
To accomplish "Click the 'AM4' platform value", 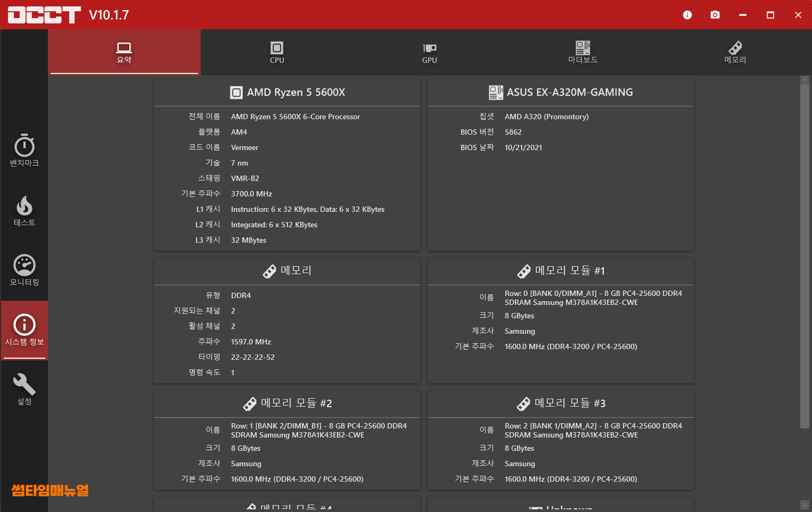I will (239, 132).
